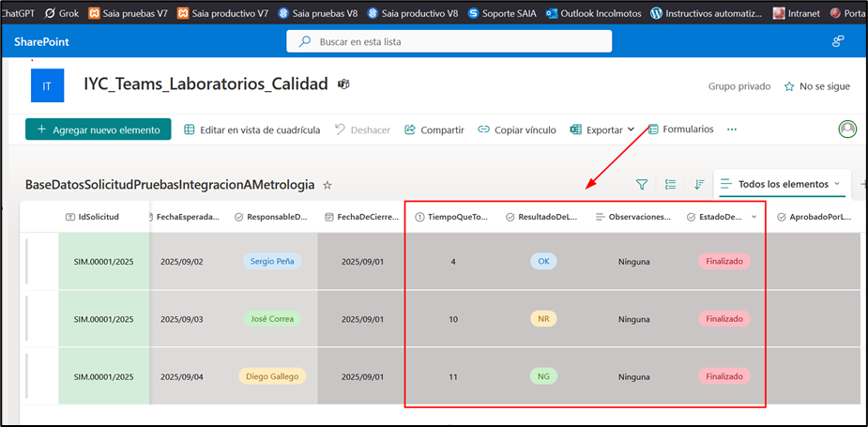Open Todos los elementos view selector
Screen dimensions: 868x427
pos(781,184)
